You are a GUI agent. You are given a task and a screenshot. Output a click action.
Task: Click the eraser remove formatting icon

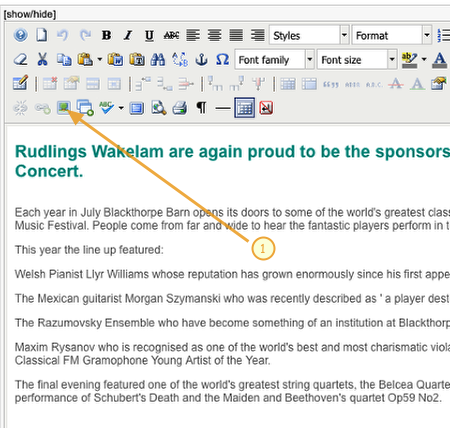[x=20, y=60]
